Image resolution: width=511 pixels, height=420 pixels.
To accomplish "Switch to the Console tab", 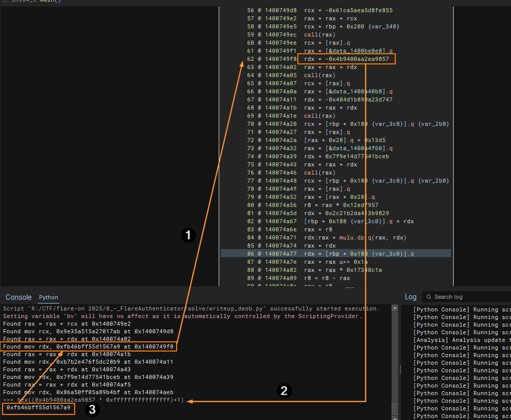I will tap(18, 297).
